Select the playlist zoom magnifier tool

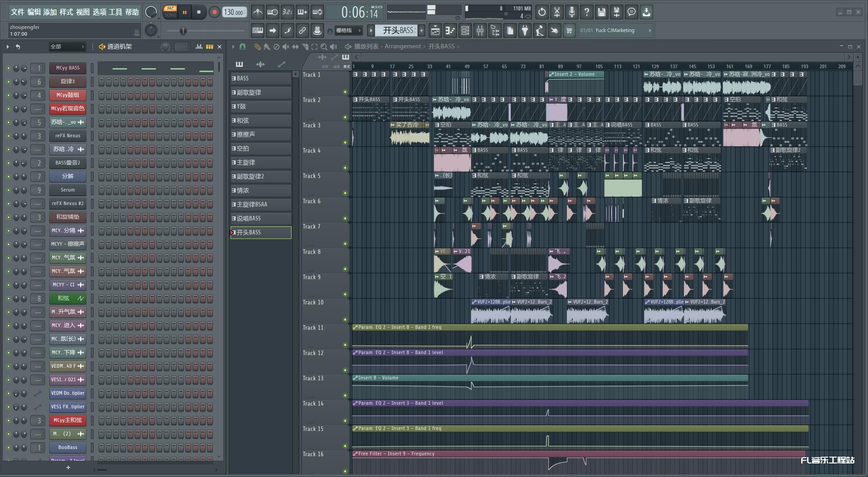coord(324,47)
